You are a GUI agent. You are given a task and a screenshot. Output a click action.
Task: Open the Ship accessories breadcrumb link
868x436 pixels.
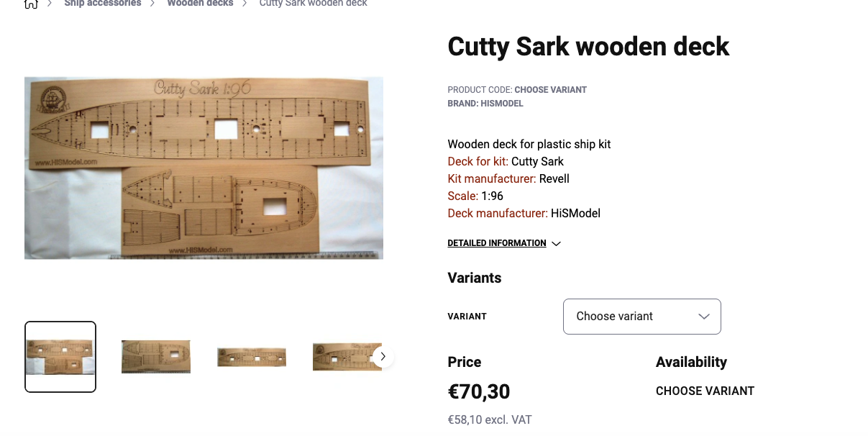pyautogui.click(x=103, y=4)
